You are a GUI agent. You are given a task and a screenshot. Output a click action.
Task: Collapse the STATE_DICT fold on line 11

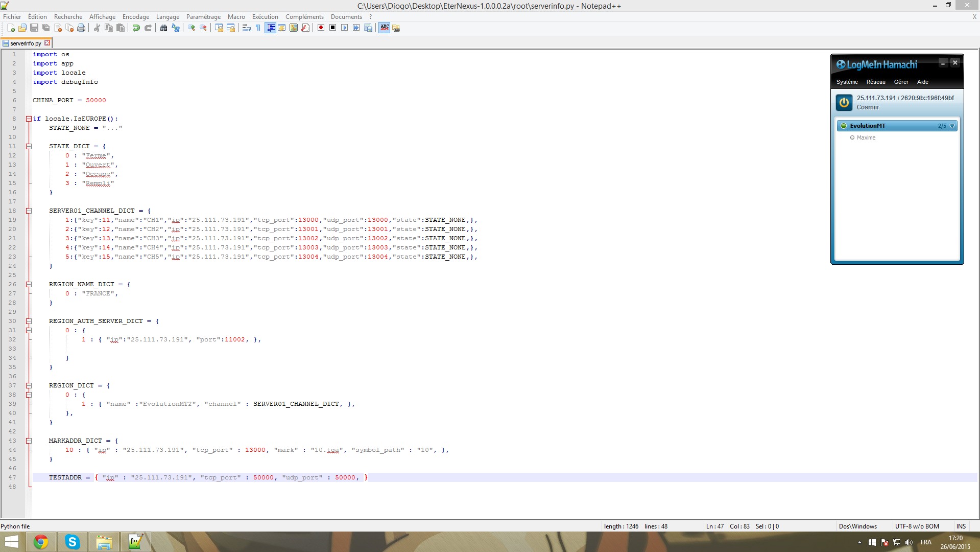pos(29,146)
